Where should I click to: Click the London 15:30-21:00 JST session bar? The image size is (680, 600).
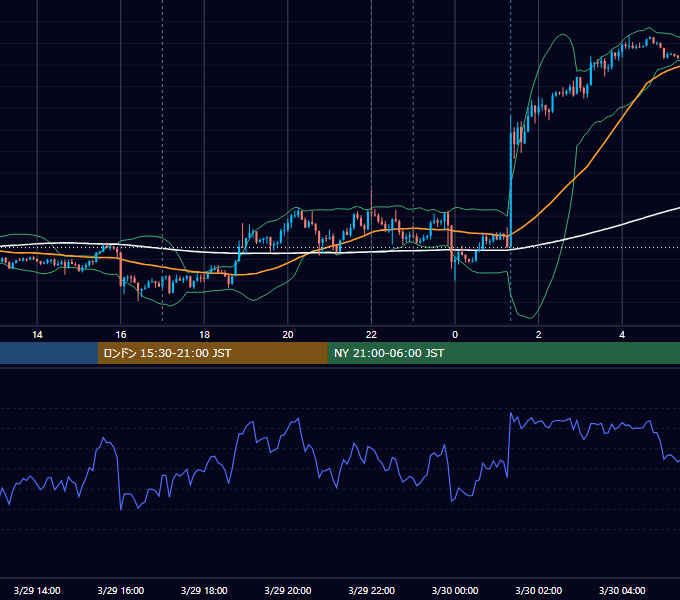(212, 353)
